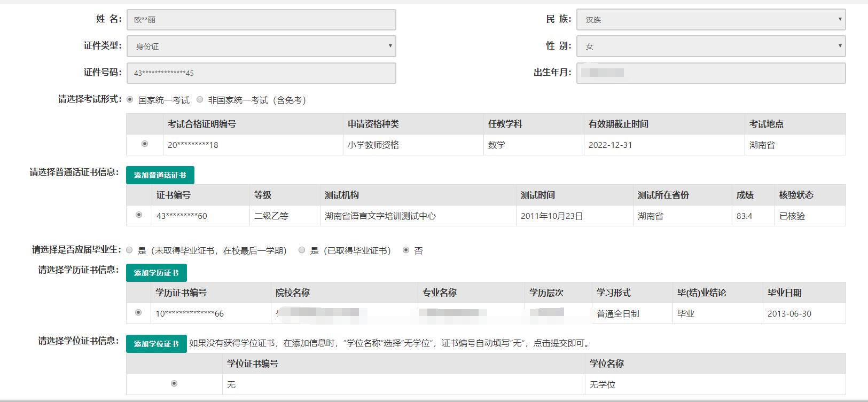Select 非国家统一考试（含免考）radio option

(x=200, y=100)
